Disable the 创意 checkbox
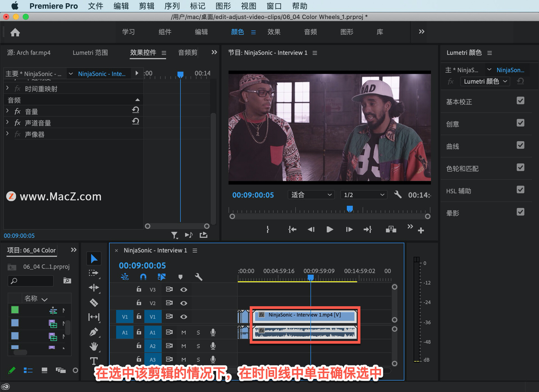Image resolution: width=539 pixels, height=392 pixels. (x=520, y=123)
